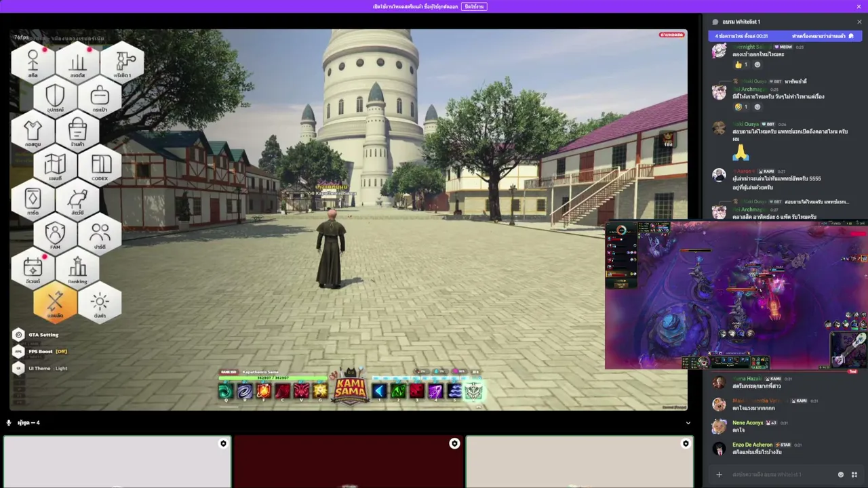The image size is (868, 488).
Task: Click the mark-as-read new messages bar
Action: [x=785, y=36]
